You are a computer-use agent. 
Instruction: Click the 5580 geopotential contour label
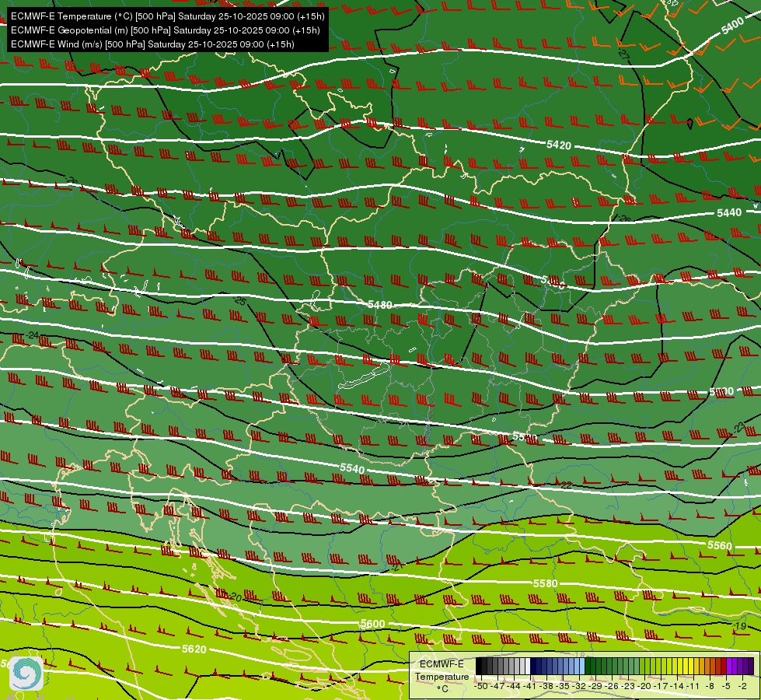[x=545, y=583]
